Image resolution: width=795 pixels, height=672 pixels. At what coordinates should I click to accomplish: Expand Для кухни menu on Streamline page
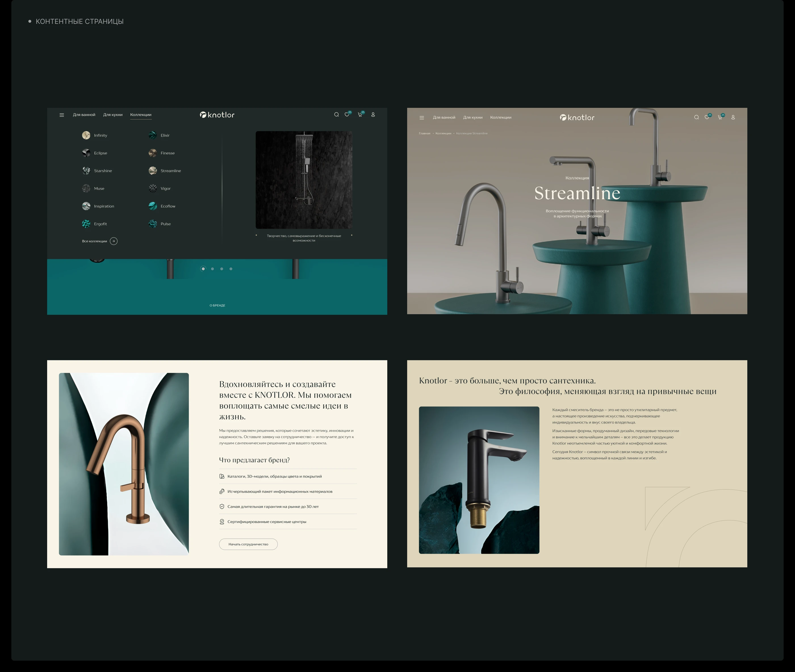pyautogui.click(x=472, y=117)
